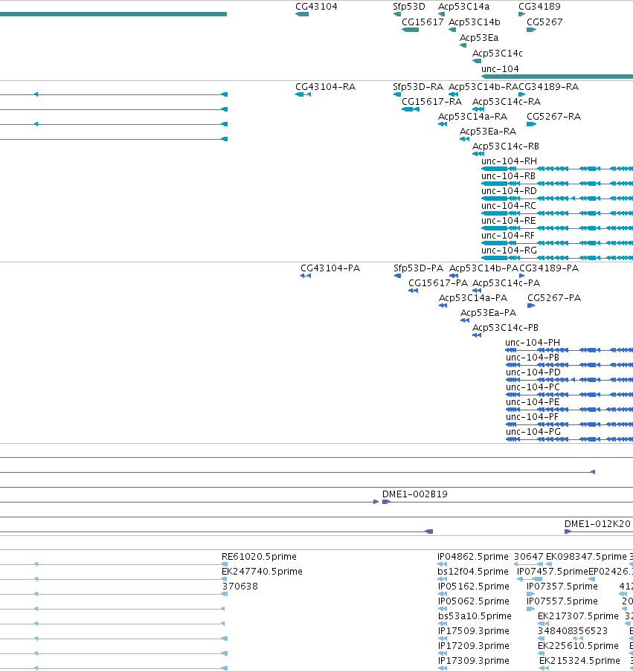The width and height of the screenshot is (633, 672).
Task: Select the Acp53Ea gene label
Action: point(478,38)
